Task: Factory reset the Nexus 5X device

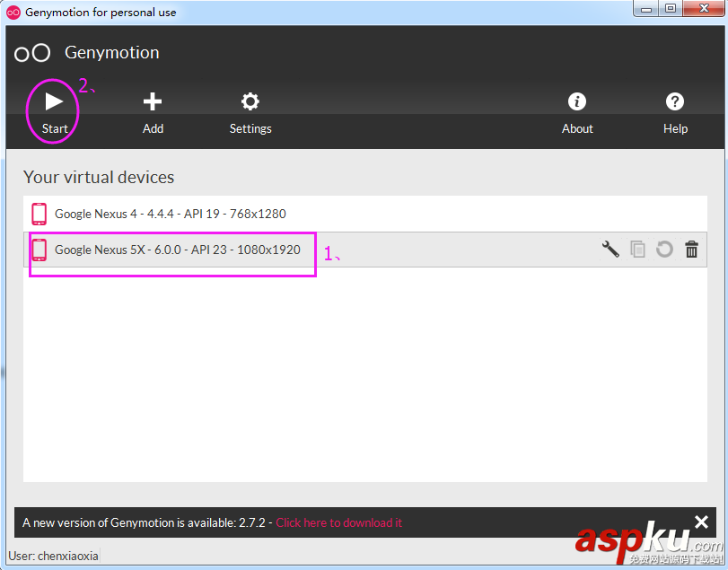Action: click(664, 250)
